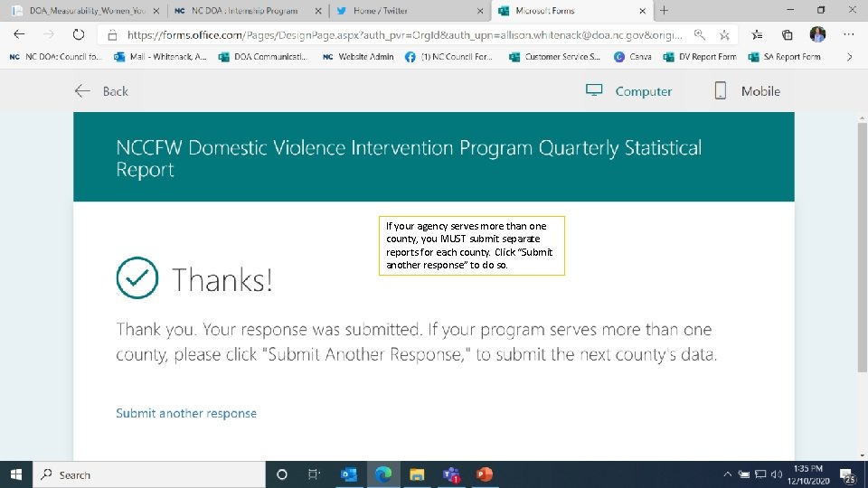Viewport: 868px width, 488px height.
Task: Open the browser Settings and more menu
Action: 849,34
